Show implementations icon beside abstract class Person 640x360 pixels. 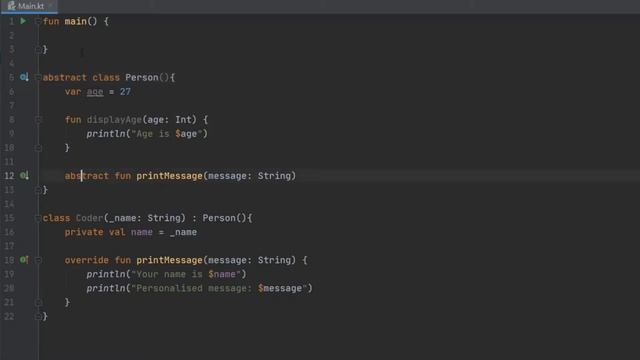[24, 77]
